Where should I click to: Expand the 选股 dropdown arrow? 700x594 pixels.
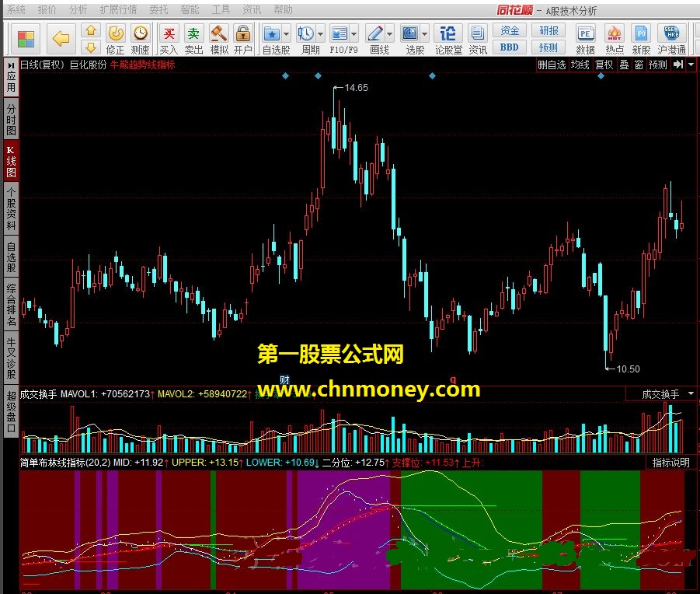pyautogui.click(x=424, y=34)
